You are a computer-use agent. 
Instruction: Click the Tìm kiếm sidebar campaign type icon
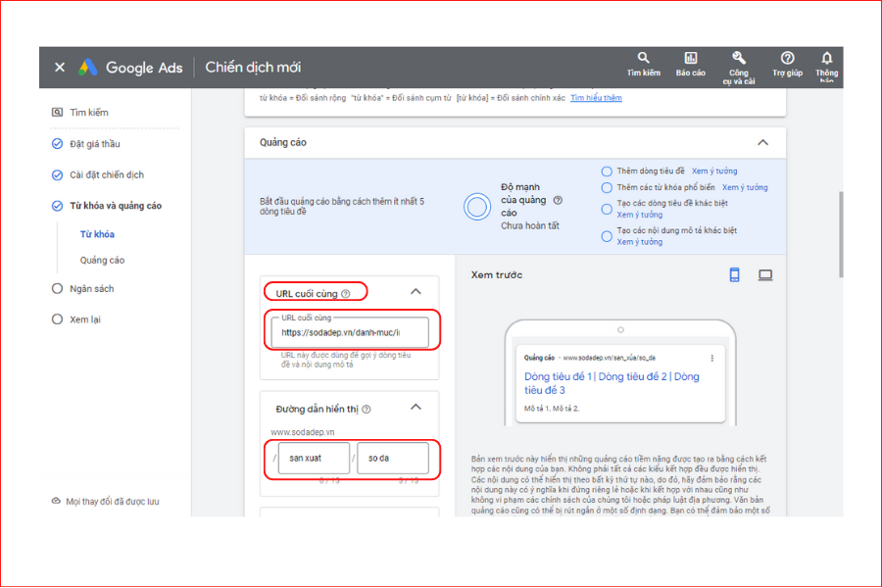tap(58, 112)
